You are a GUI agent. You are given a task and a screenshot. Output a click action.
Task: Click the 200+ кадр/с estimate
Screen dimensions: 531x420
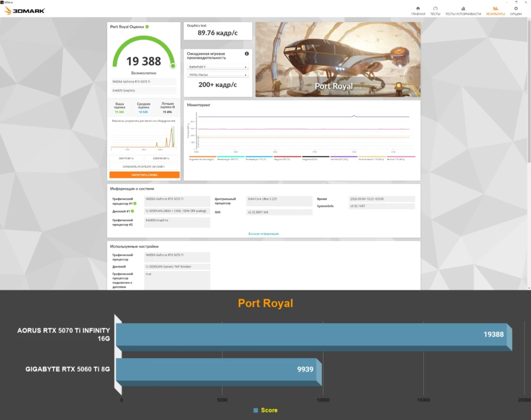217,85
